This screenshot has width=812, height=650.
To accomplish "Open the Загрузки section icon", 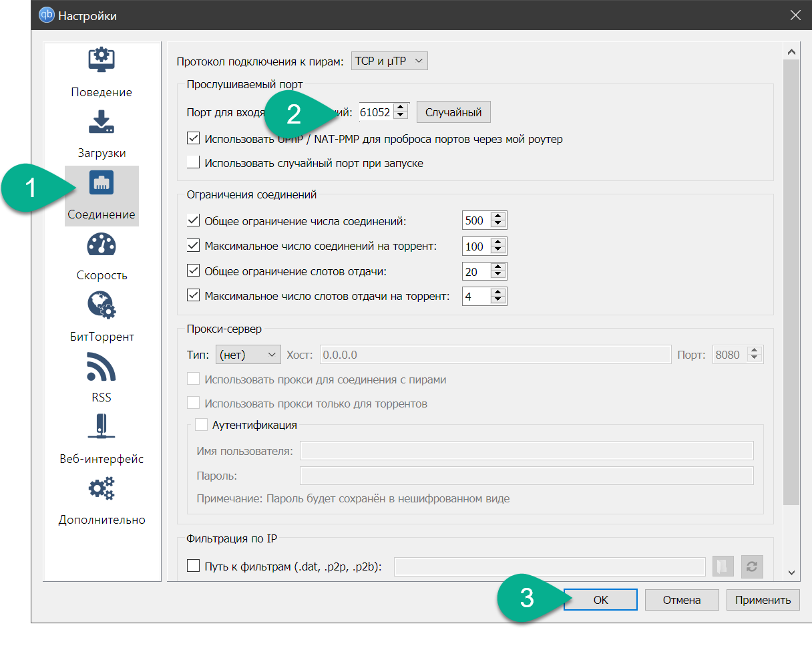I will click(101, 122).
